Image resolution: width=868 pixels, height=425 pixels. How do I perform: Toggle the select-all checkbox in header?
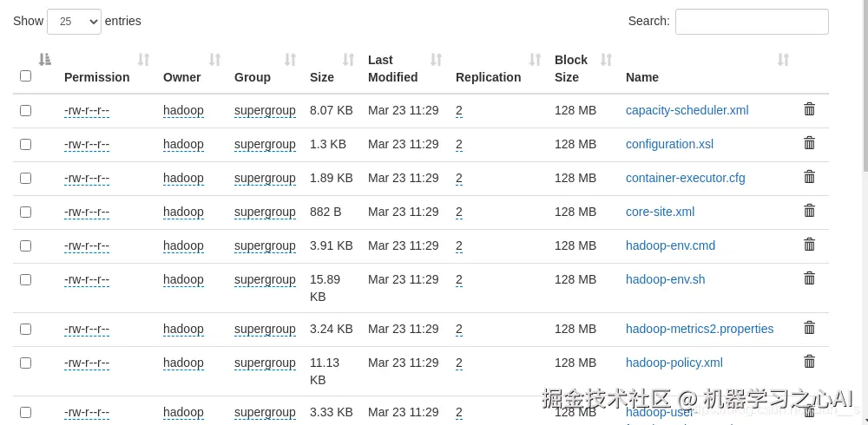[25, 76]
